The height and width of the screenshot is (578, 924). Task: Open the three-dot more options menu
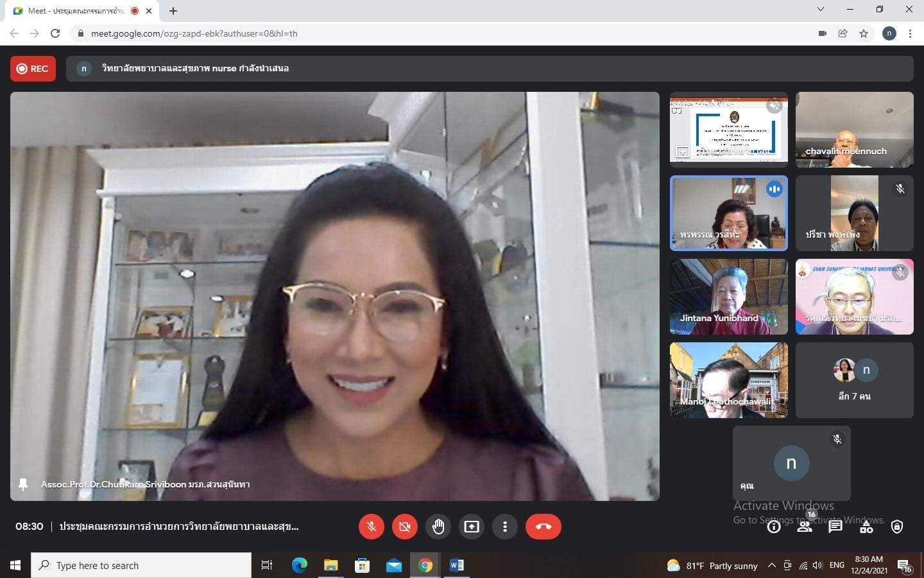[505, 527]
